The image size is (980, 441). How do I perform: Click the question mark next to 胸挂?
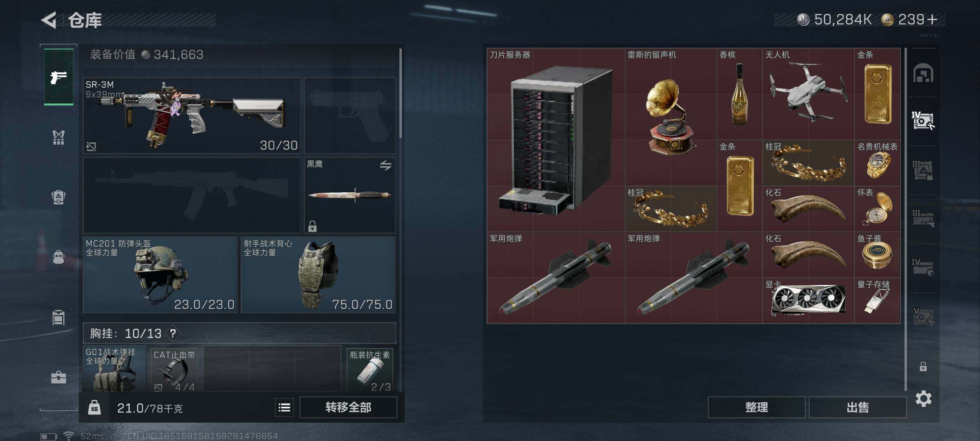coord(173,334)
